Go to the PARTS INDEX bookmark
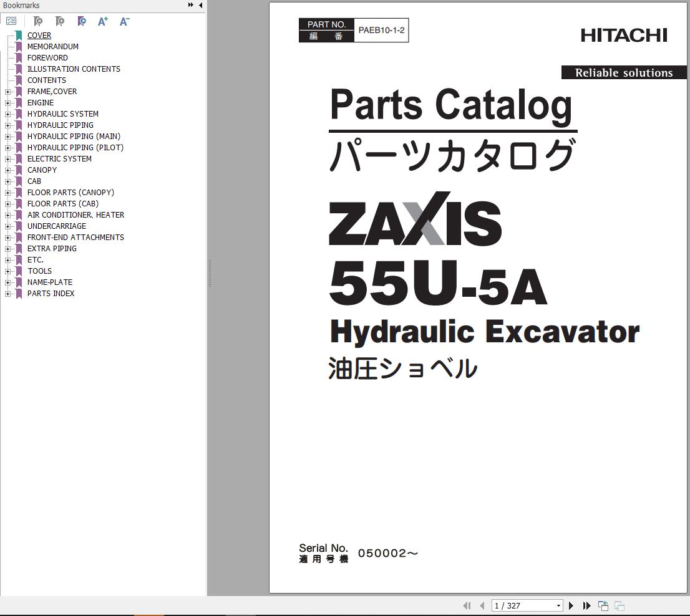Screen dimensions: 690x616 [51, 294]
